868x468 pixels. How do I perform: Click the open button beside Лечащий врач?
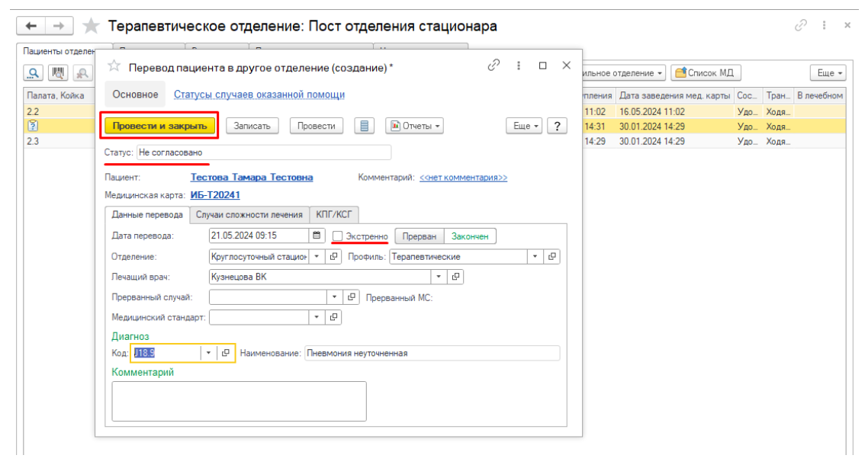[x=455, y=277]
